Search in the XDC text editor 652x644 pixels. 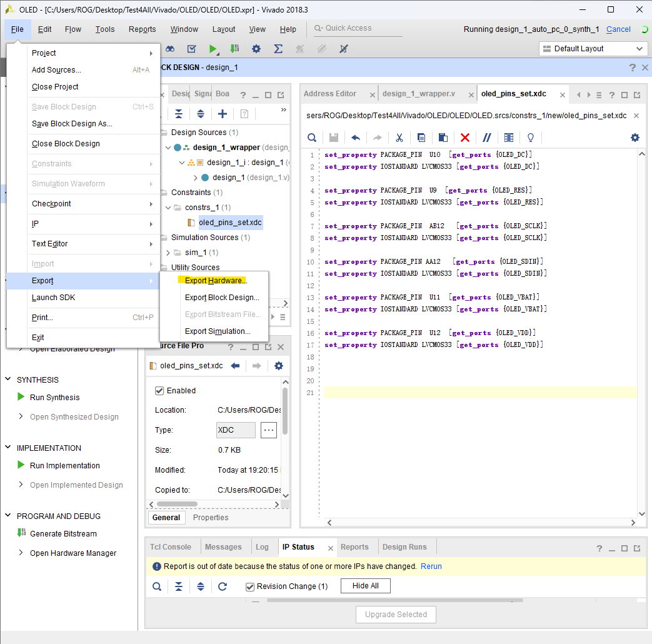312,138
